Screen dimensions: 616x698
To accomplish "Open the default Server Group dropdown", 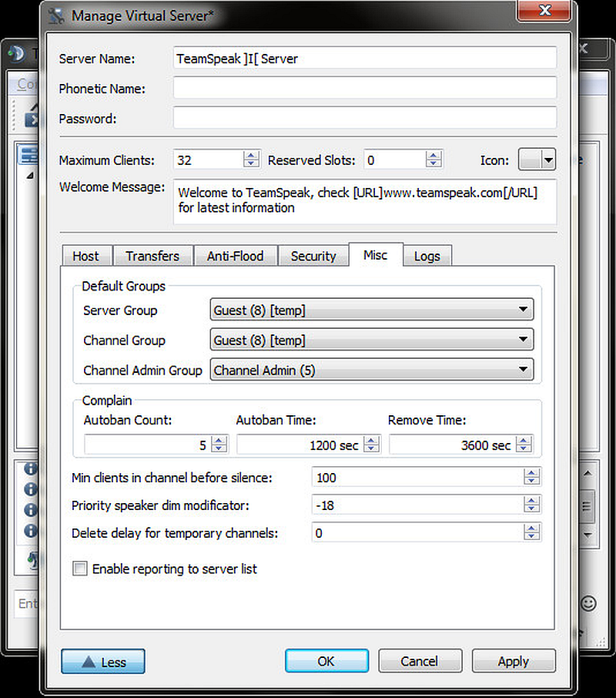I will (371, 310).
